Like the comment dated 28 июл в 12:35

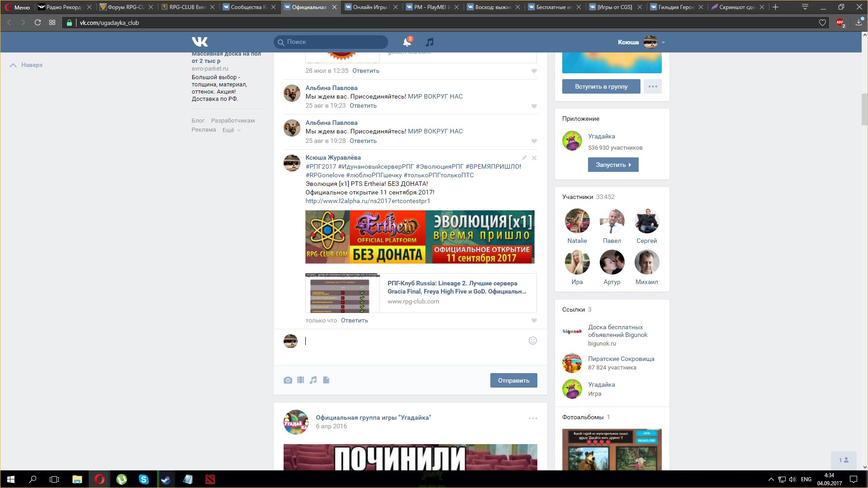pos(534,71)
